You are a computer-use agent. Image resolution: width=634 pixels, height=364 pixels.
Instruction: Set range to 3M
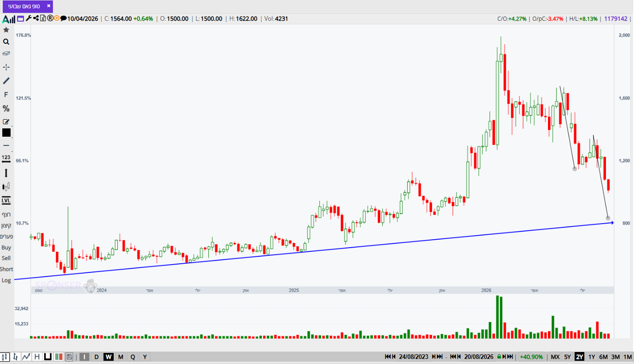coord(615,357)
